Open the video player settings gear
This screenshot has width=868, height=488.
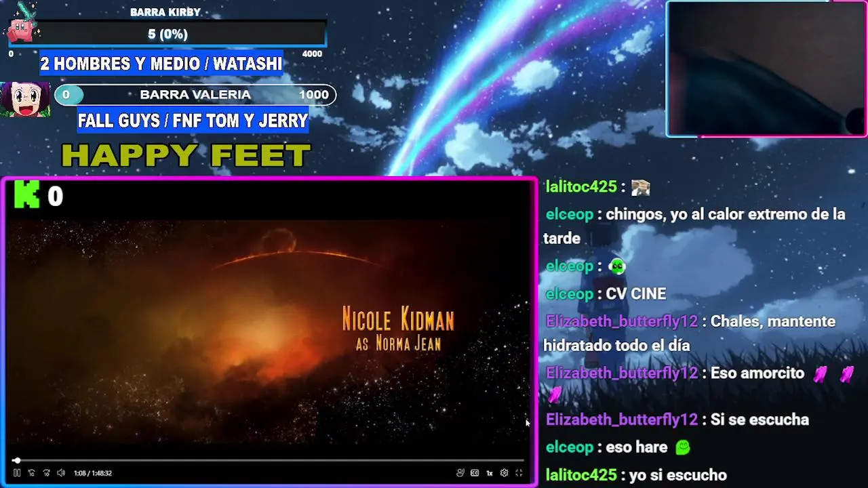coord(505,473)
